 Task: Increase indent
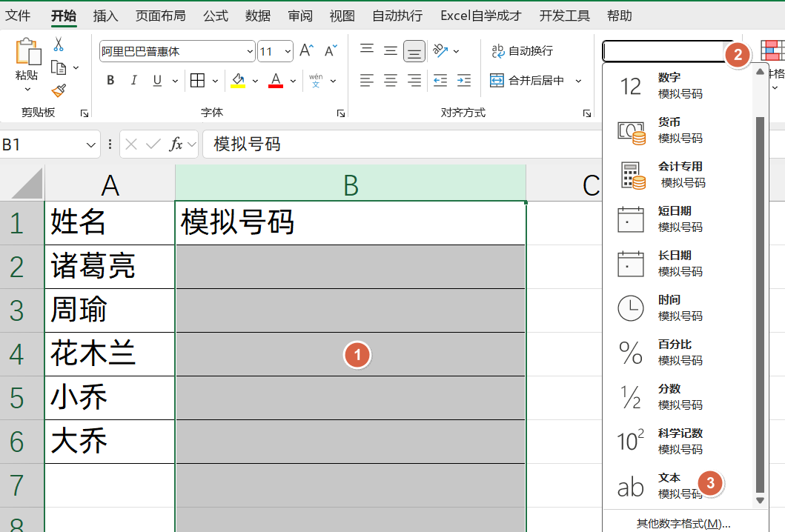[464, 80]
